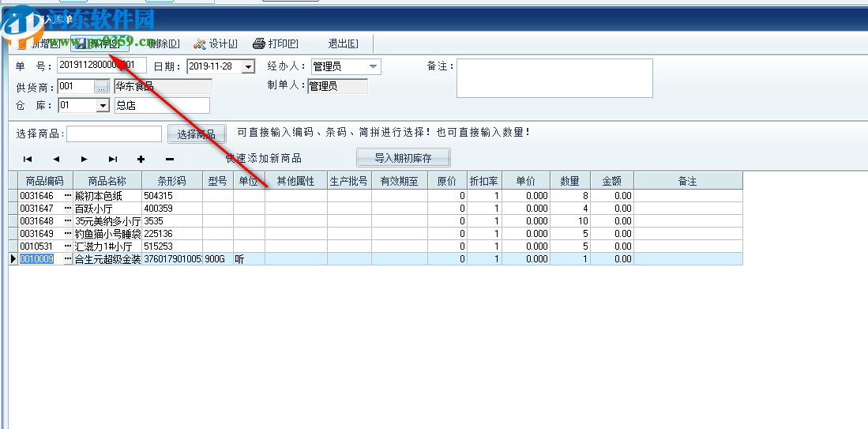Click the Print [P] toolbar button
Image resolution: width=868 pixels, height=429 pixels.
pyautogui.click(x=276, y=43)
